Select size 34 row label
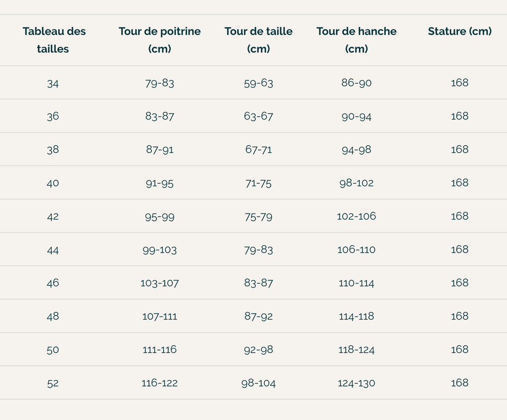The height and width of the screenshot is (420, 507). click(x=53, y=84)
